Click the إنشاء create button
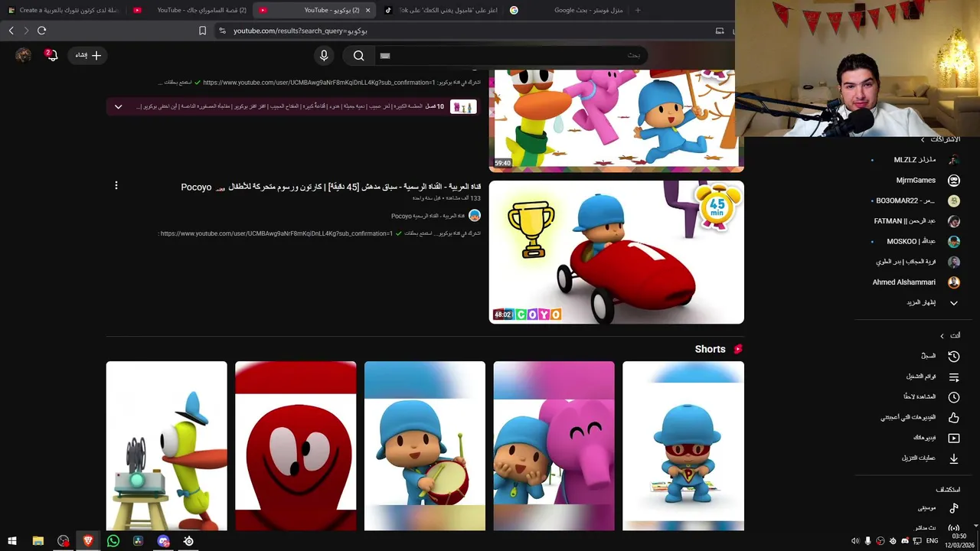The image size is (980, 551). [87, 55]
